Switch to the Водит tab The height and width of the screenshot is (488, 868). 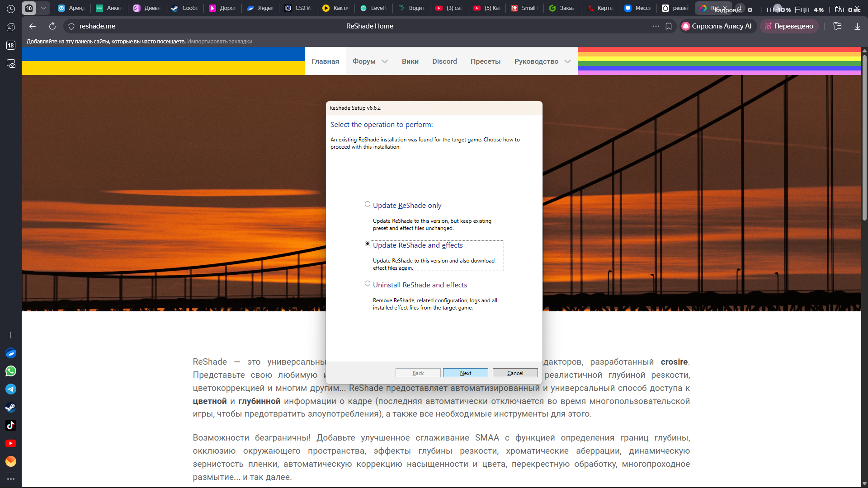click(411, 8)
